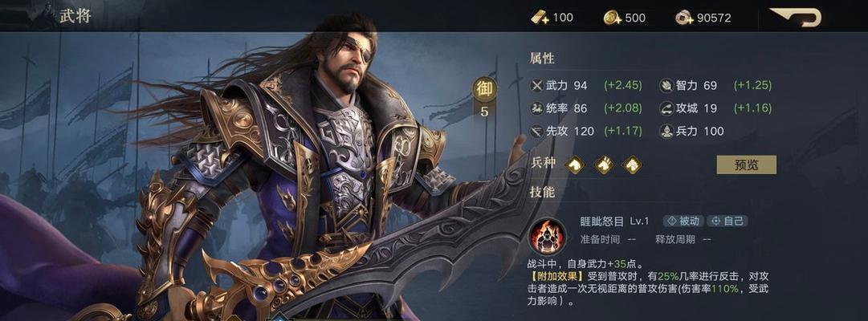Click the 兵力 attribute icon
Screen dimensions: 868x321
[666, 131]
